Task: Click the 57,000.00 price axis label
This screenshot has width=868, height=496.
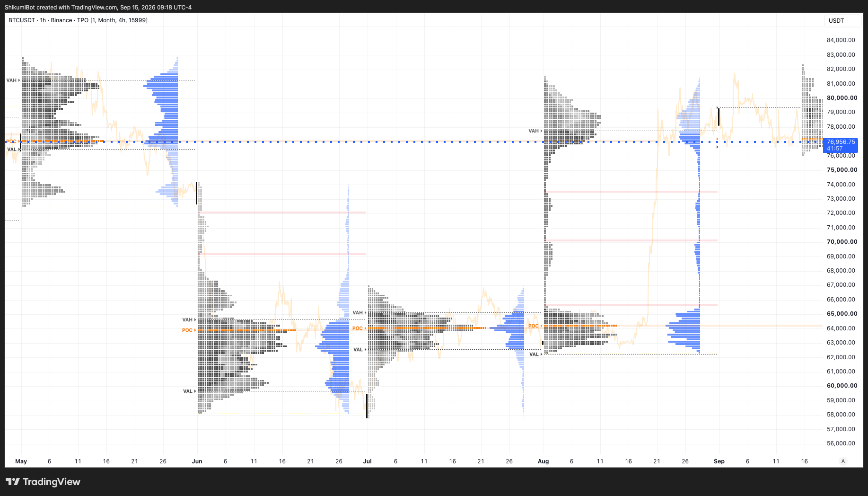Action: tap(841, 429)
